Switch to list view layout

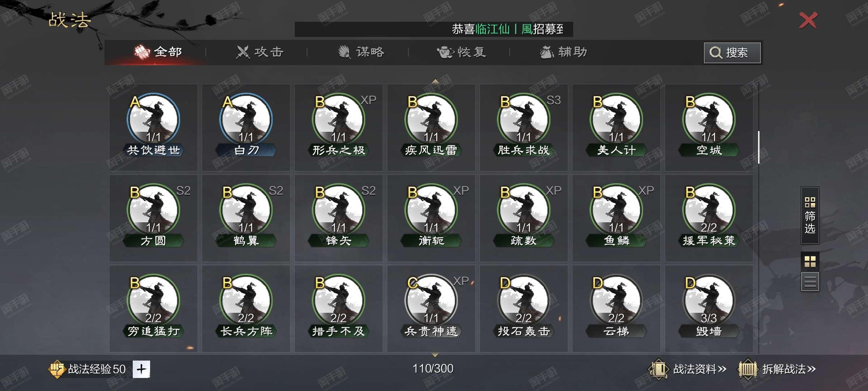pyautogui.click(x=810, y=282)
